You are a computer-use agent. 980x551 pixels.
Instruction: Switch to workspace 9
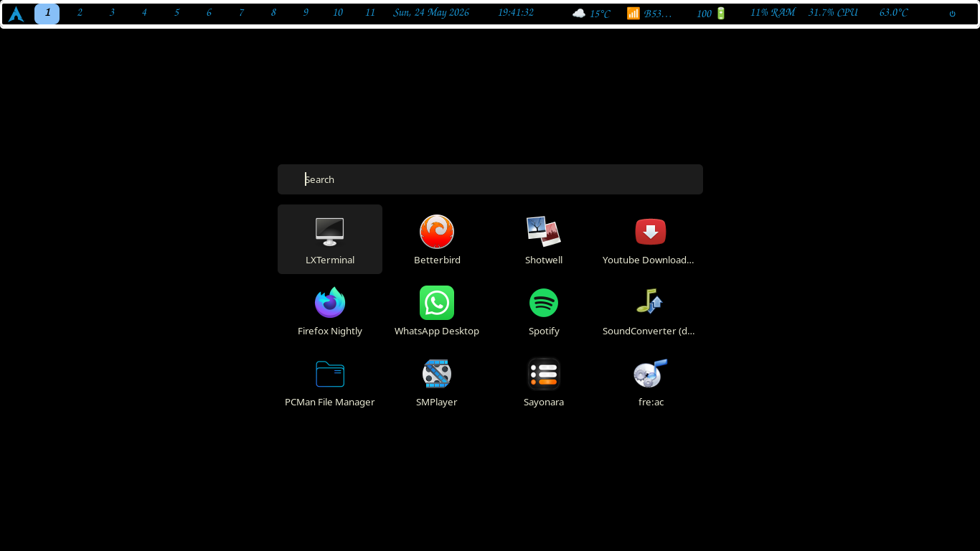pos(306,13)
